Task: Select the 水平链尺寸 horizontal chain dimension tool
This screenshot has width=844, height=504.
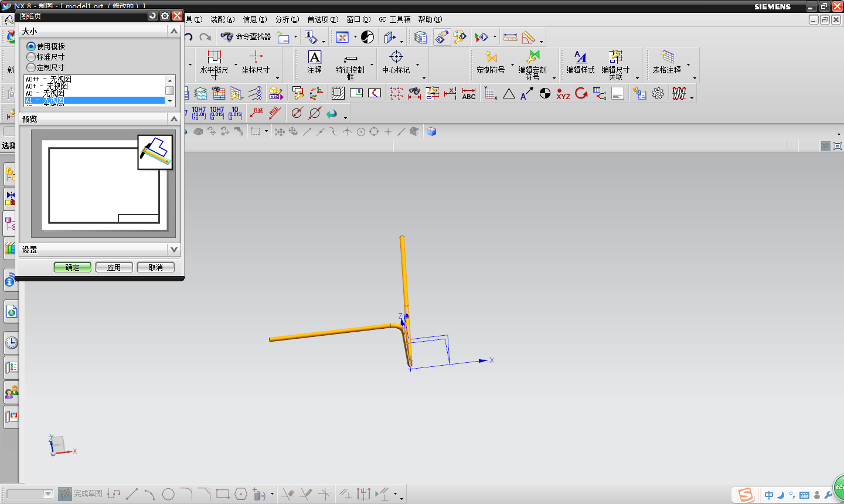Action: point(214,62)
